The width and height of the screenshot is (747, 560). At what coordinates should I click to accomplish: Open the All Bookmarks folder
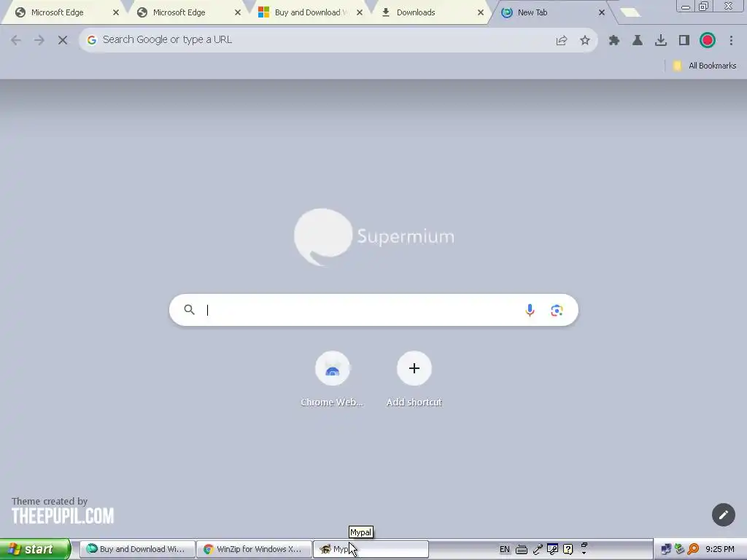click(705, 66)
